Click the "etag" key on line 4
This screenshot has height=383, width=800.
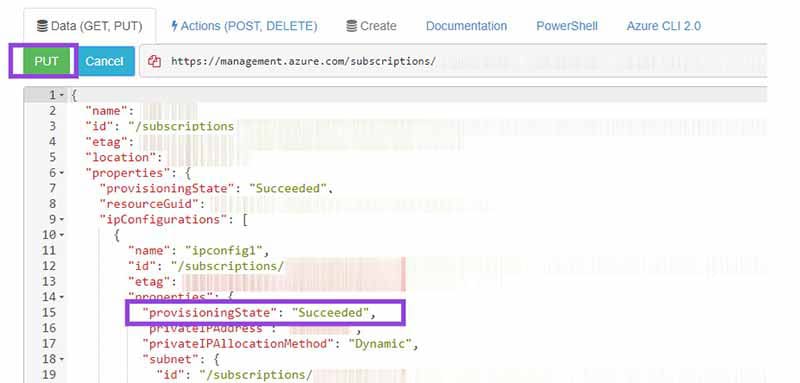106,142
